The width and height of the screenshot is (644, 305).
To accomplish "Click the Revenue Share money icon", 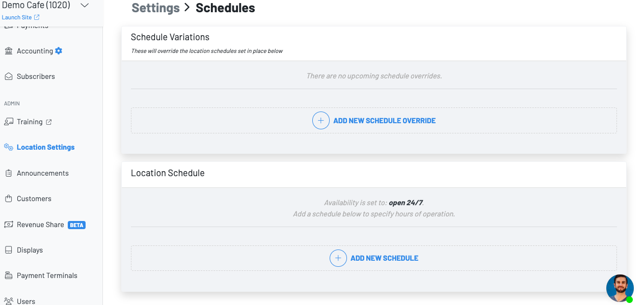I will tap(8, 225).
